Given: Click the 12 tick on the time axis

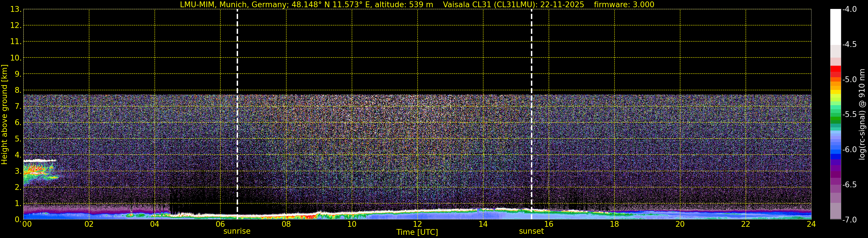Looking at the screenshot, I should 417,224.
